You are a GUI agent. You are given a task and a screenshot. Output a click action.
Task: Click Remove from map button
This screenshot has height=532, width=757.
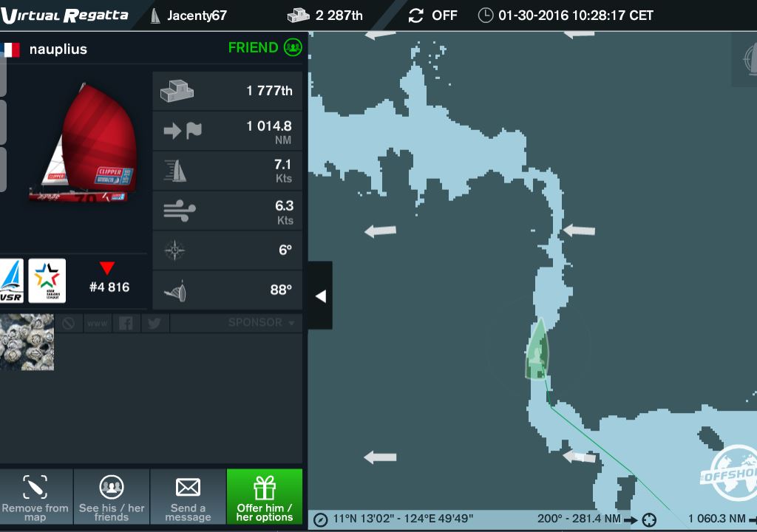(x=35, y=497)
